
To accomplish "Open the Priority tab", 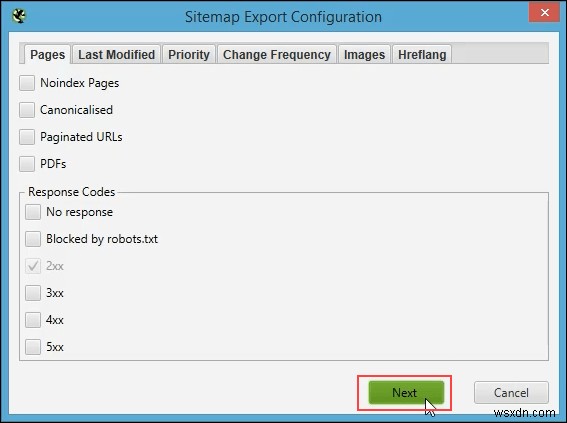I will click(189, 55).
